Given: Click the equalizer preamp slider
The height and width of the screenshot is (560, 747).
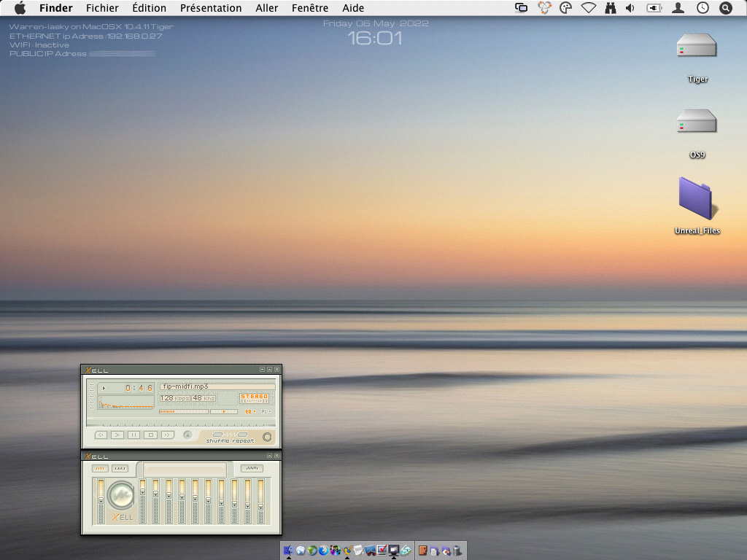Looking at the screenshot, I should [x=101, y=502].
